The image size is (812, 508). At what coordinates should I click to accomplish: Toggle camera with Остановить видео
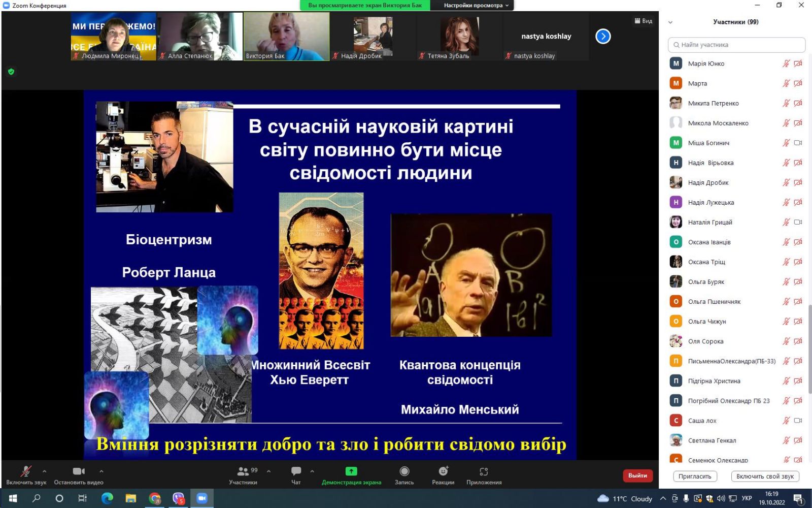tap(79, 471)
